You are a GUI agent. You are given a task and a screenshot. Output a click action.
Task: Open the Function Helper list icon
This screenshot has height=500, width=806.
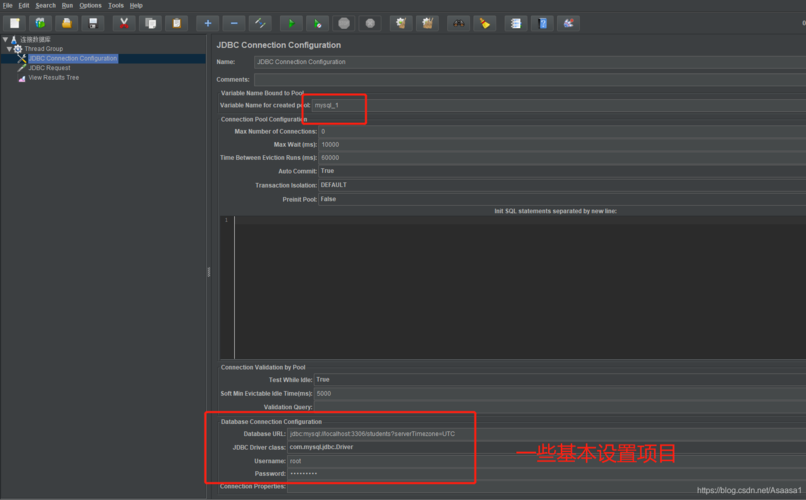click(x=516, y=23)
